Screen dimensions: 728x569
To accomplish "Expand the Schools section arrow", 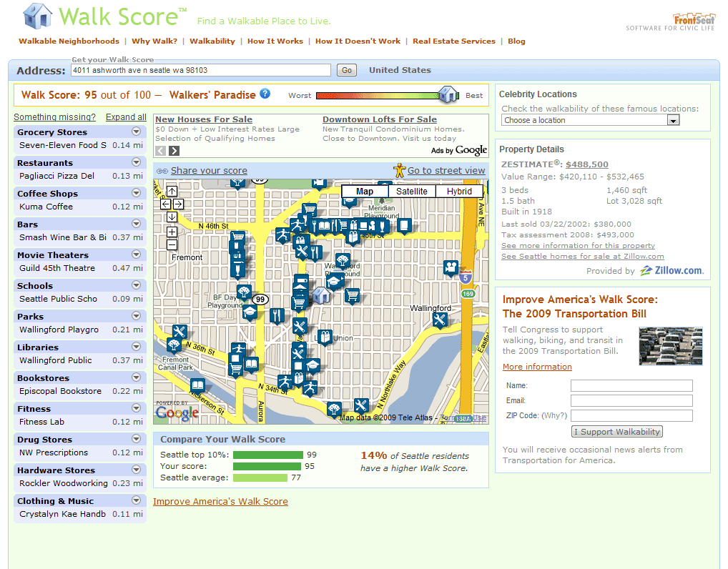I will coord(136,285).
